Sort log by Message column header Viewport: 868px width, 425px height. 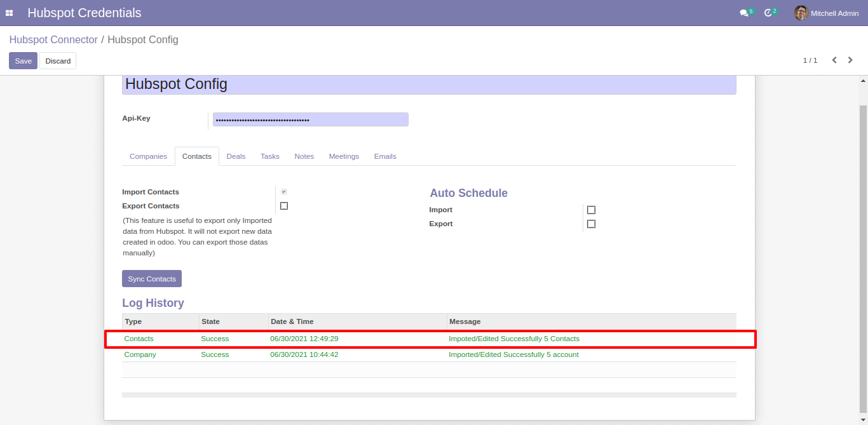pos(592,321)
